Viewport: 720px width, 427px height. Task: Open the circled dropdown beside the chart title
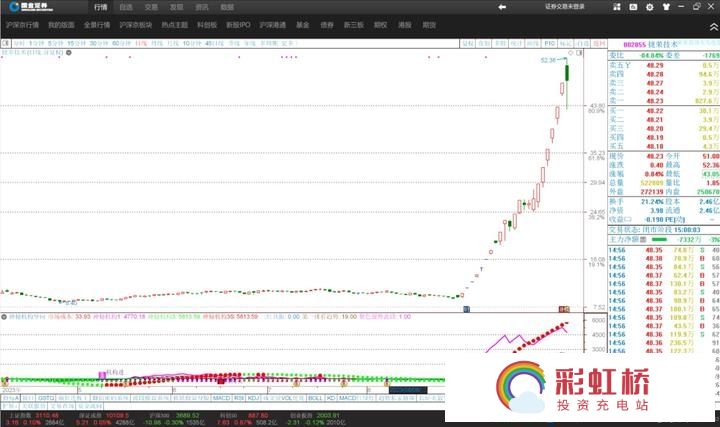[x=69, y=52]
